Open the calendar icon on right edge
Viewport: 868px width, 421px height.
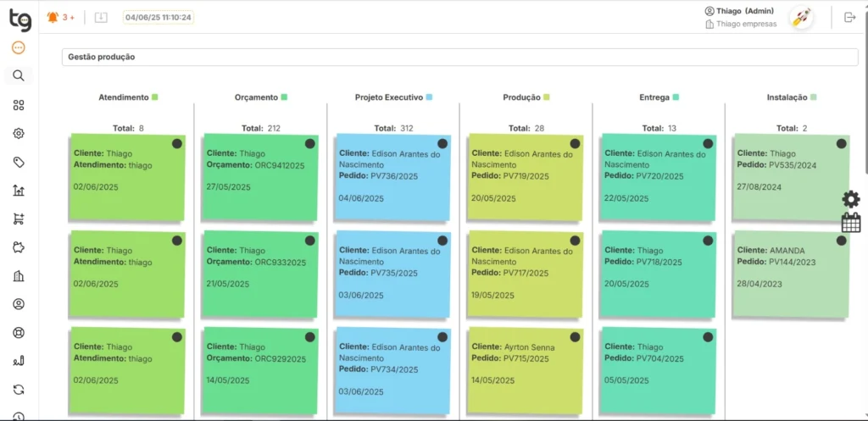[851, 223]
